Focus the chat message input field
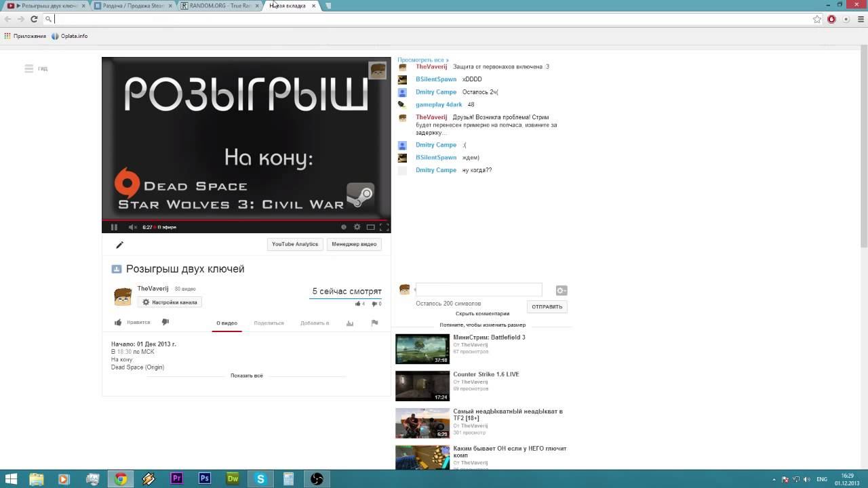This screenshot has height=488, width=868. [479, 290]
